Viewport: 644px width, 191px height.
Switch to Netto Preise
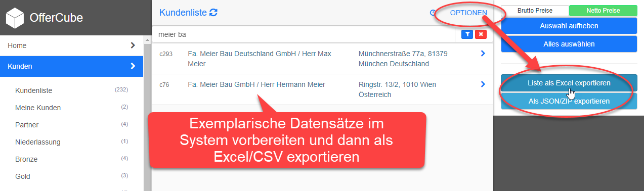point(603,11)
